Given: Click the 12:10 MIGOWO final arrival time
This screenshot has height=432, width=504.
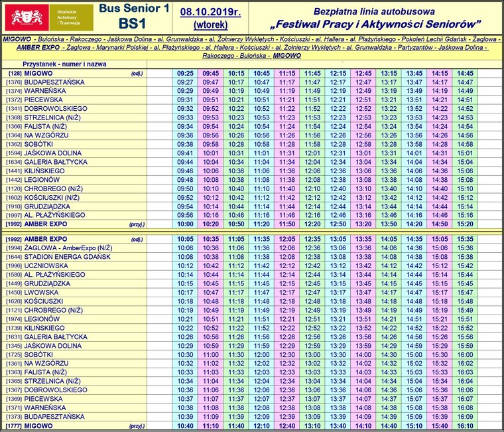Looking at the screenshot, I should point(262,426).
